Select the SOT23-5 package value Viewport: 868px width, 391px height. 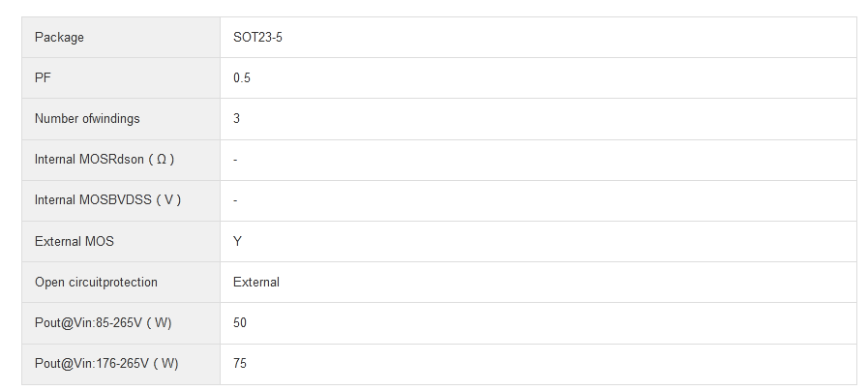[x=257, y=38]
